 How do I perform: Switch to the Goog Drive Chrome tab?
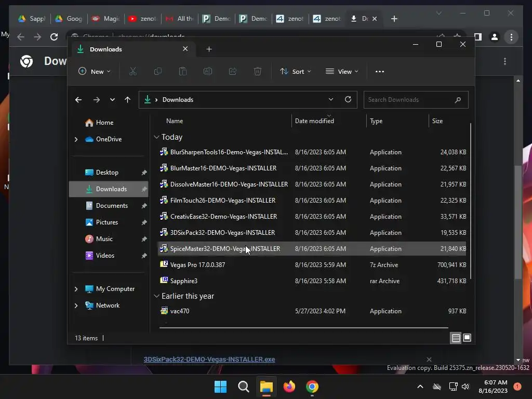(69, 19)
